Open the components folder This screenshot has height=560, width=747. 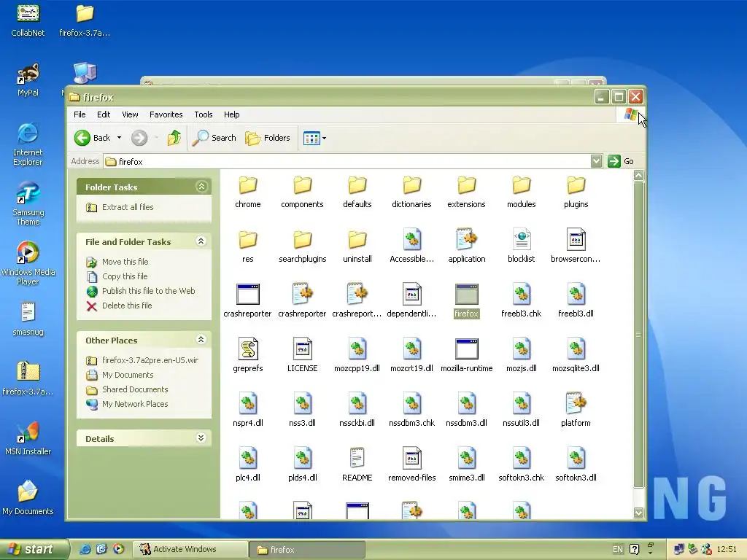(302, 192)
